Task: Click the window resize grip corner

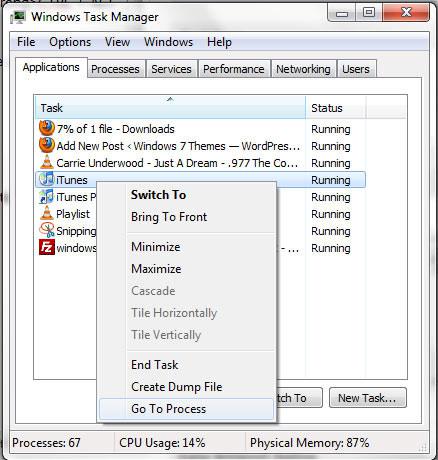Action: pos(424,448)
